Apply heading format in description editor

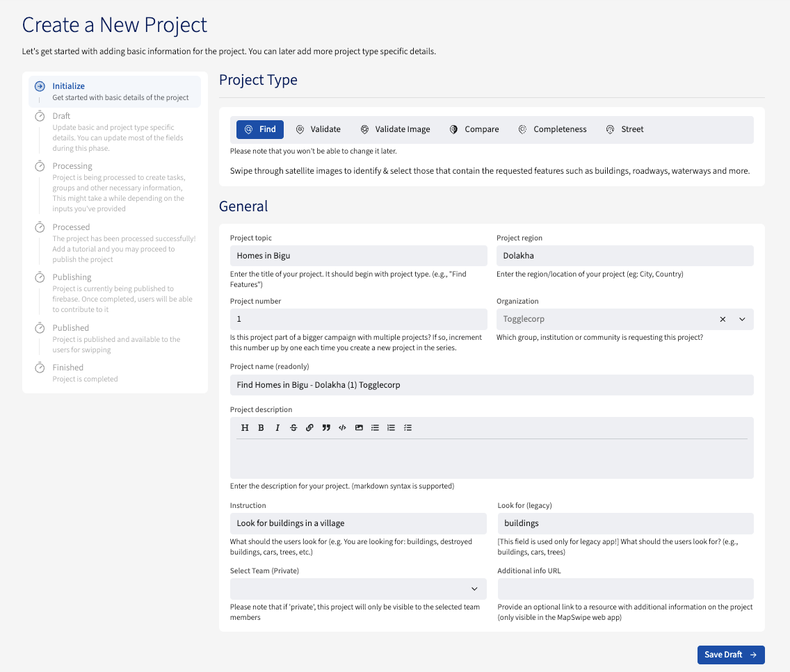point(245,428)
